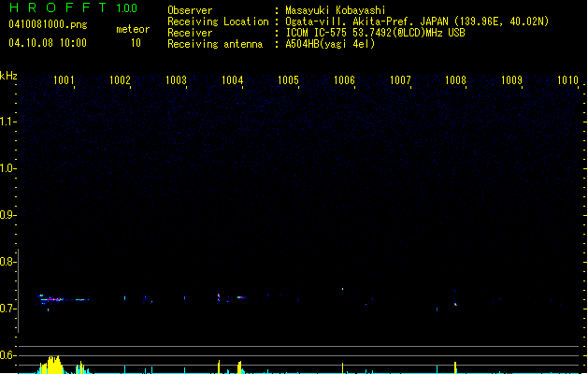Click the 1003 time axis label
The image size is (588, 374).
(176, 80)
